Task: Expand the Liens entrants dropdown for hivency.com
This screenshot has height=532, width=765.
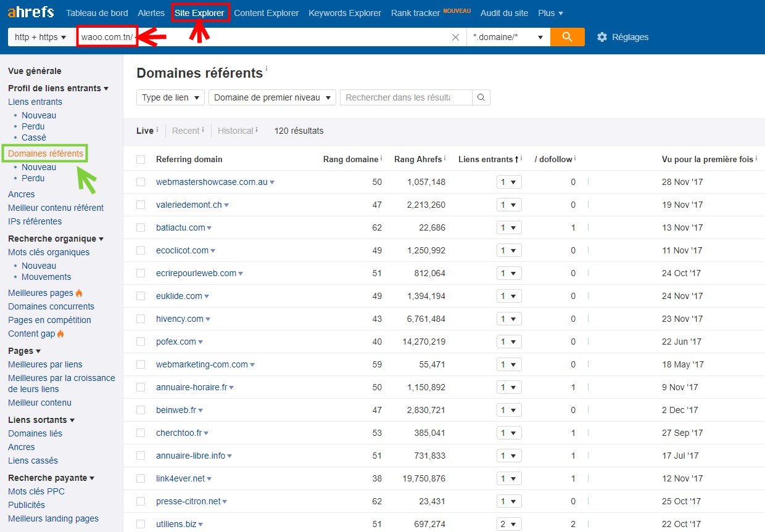Action: pyautogui.click(x=509, y=319)
